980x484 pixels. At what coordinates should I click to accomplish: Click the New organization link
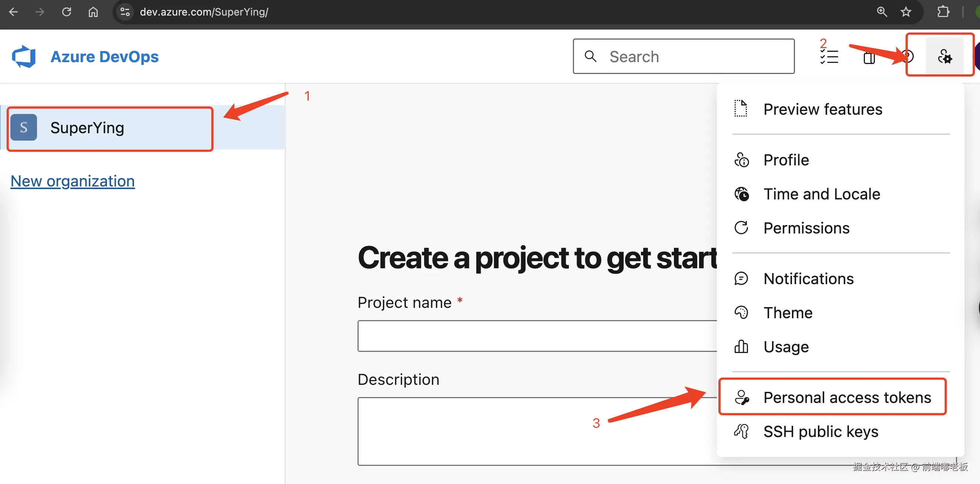pyautogui.click(x=72, y=181)
